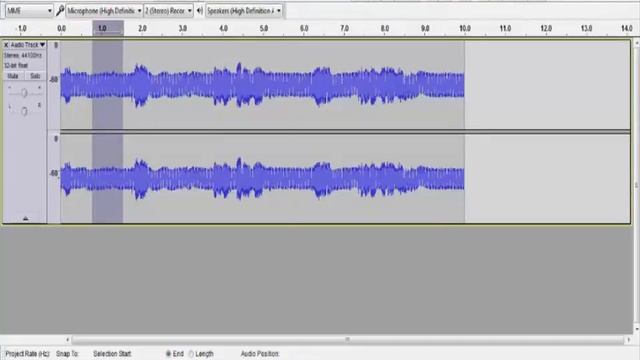Select the Length radio button
This screenshot has width=640, height=360.
click(x=191, y=354)
